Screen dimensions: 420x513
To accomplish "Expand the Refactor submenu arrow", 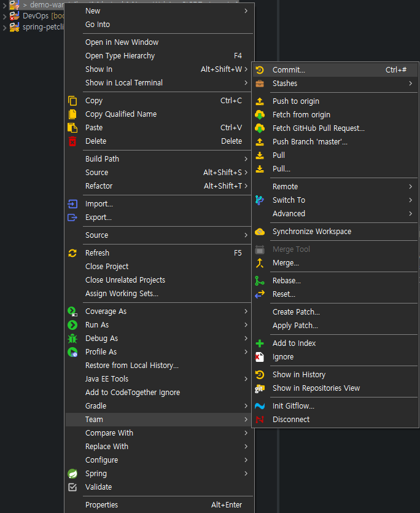I will pyautogui.click(x=246, y=186).
